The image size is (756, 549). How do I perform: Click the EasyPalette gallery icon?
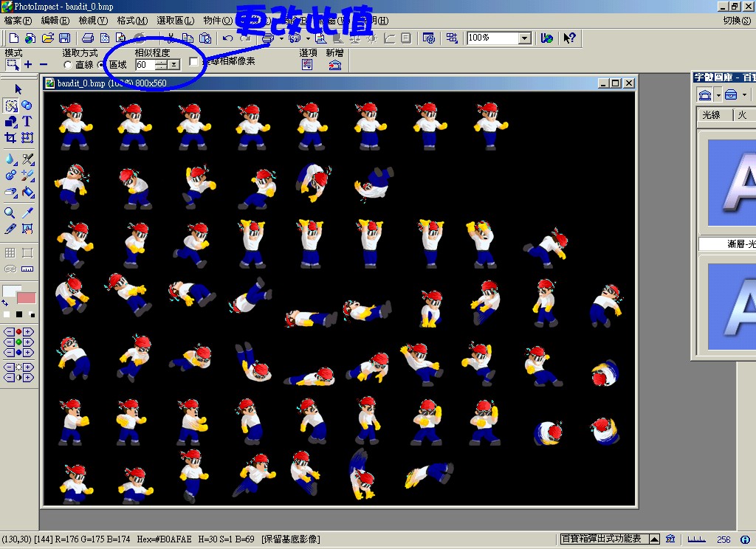[x=705, y=95]
